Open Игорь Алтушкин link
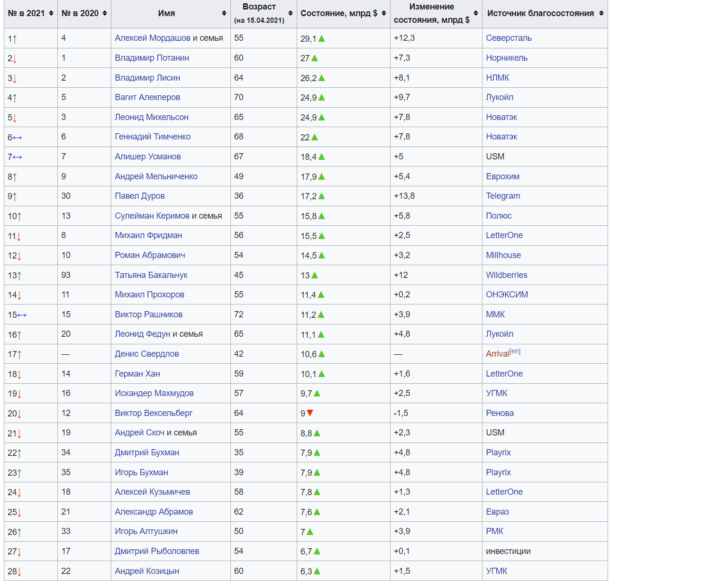Image resolution: width=728 pixels, height=581 pixels. click(146, 531)
